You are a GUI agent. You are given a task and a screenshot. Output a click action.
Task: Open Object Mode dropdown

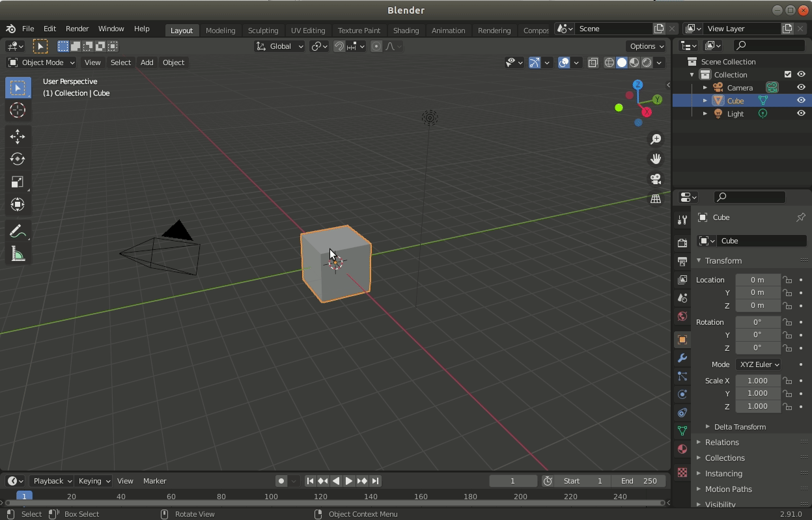point(41,62)
